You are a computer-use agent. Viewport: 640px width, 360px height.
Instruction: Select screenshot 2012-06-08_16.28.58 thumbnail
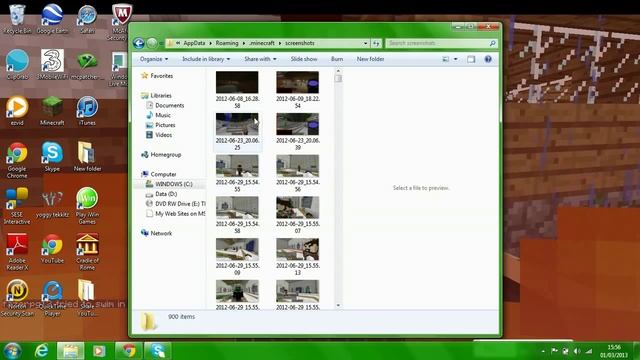point(237,90)
